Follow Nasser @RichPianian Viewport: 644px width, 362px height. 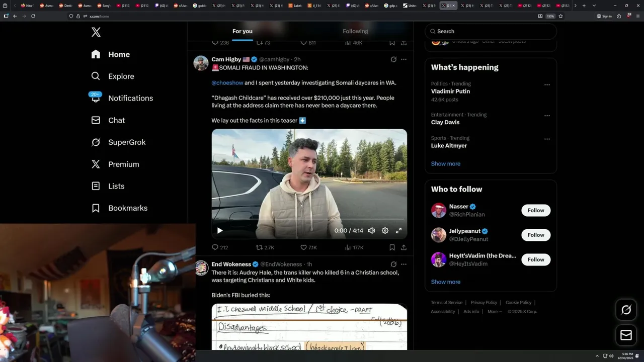coord(536,211)
